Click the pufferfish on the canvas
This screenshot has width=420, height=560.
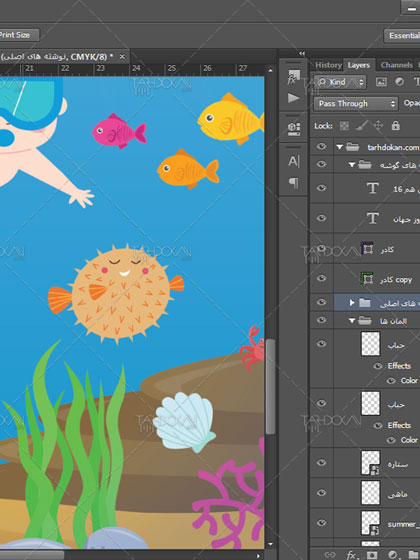coord(117,294)
